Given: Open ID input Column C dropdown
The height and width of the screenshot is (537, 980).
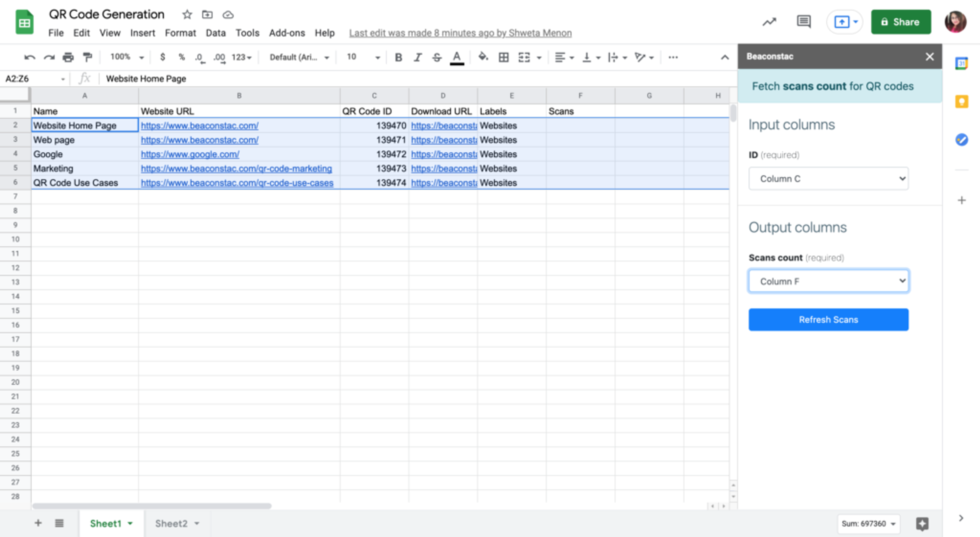Looking at the screenshot, I should (x=828, y=178).
